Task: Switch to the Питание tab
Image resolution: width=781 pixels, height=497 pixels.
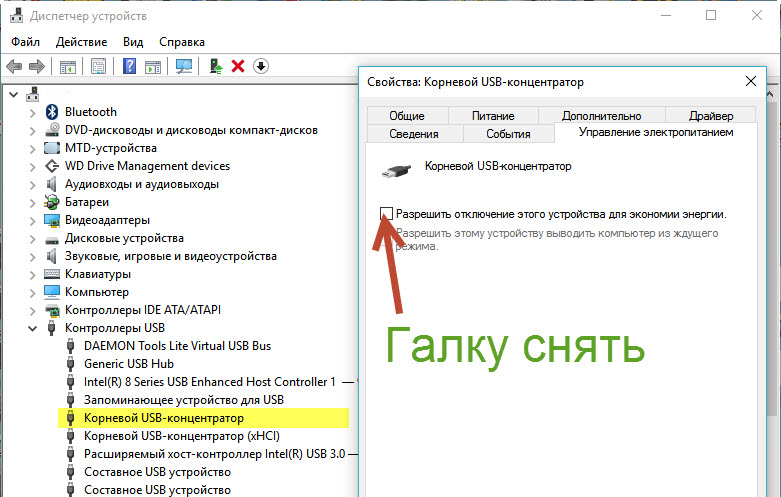Action: click(492, 116)
